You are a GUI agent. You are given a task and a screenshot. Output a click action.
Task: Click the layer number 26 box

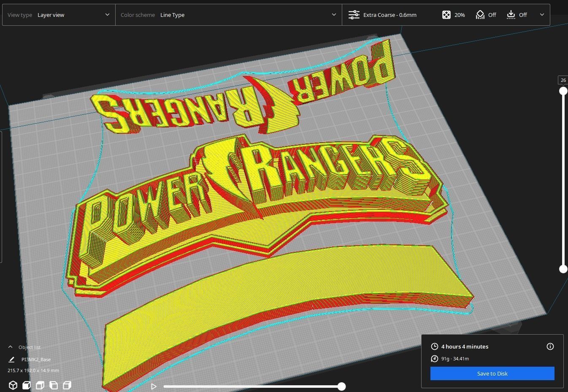[563, 80]
